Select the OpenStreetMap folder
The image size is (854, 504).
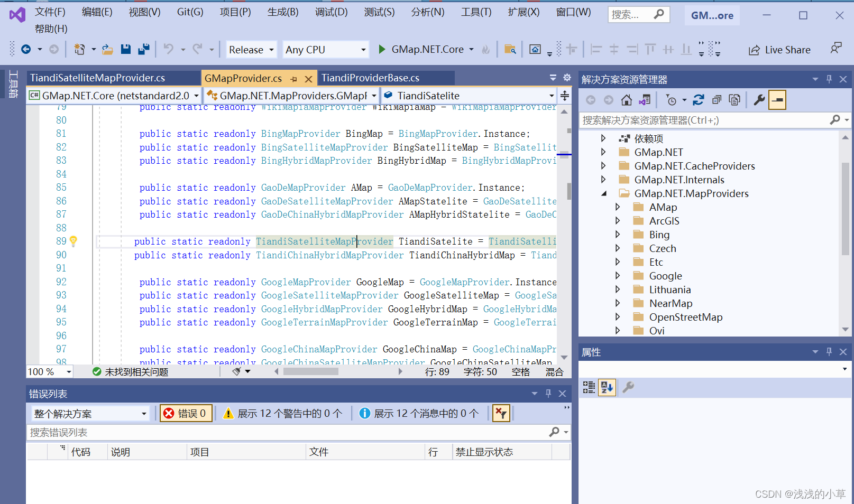(685, 317)
